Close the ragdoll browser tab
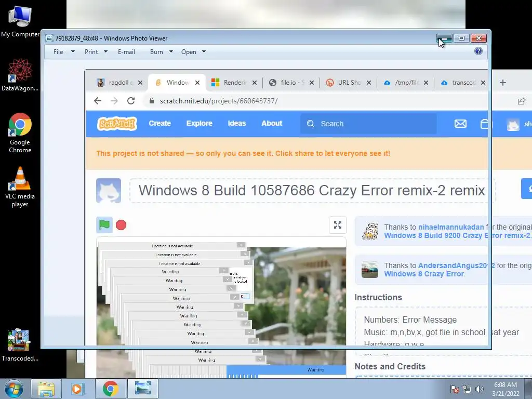The height and width of the screenshot is (399, 532). click(x=140, y=83)
